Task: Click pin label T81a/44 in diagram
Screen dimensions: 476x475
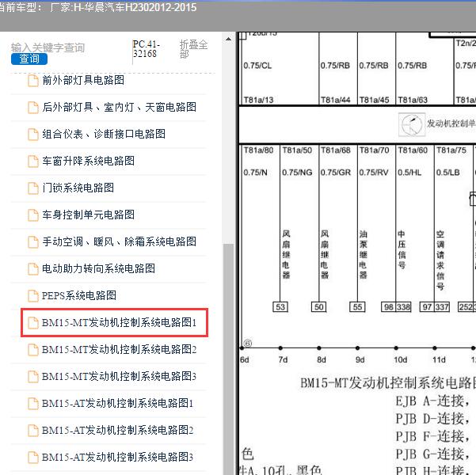Action: 336,101
